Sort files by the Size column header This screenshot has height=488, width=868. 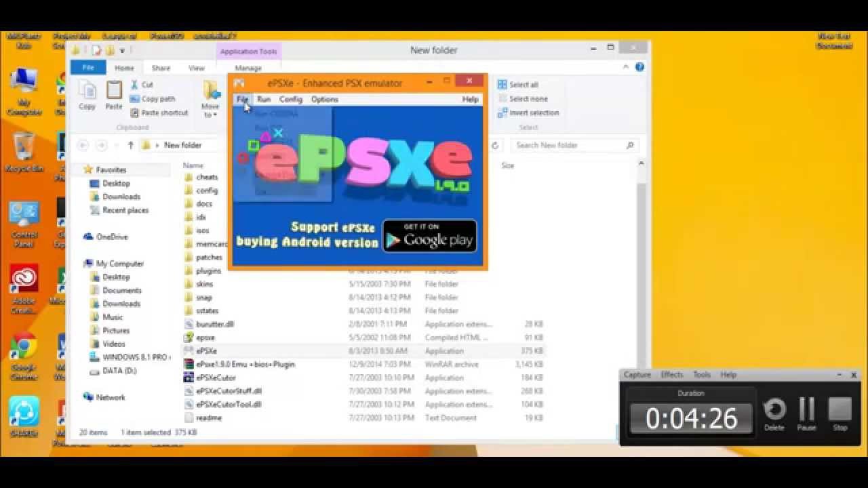pyautogui.click(x=508, y=165)
